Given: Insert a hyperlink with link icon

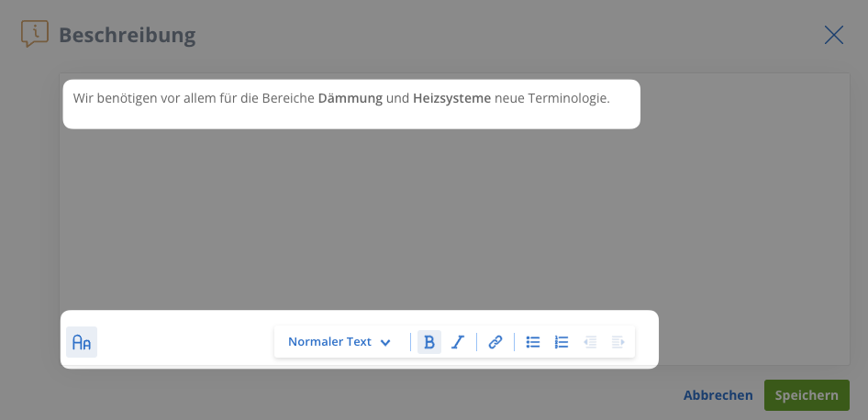Looking at the screenshot, I should click(x=495, y=342).
